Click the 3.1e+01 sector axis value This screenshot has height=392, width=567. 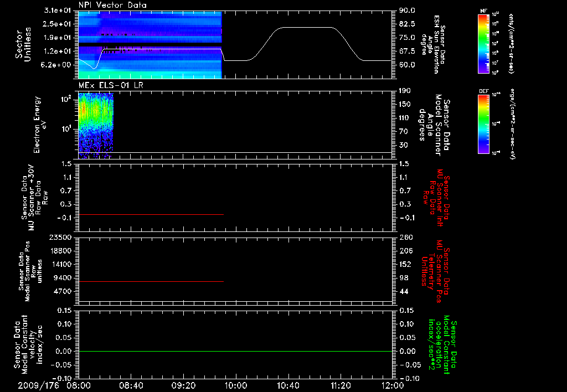[x=57, y=11]
